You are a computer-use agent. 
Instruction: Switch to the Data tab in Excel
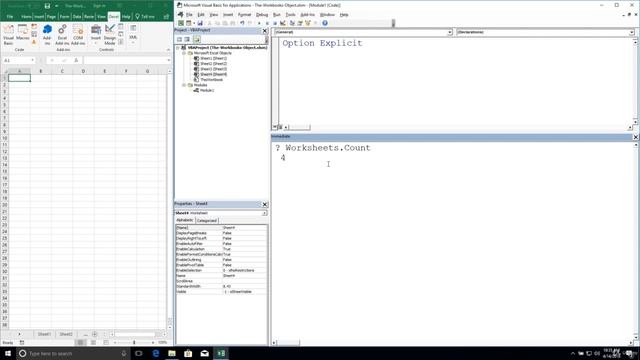(x=77, y=17)
